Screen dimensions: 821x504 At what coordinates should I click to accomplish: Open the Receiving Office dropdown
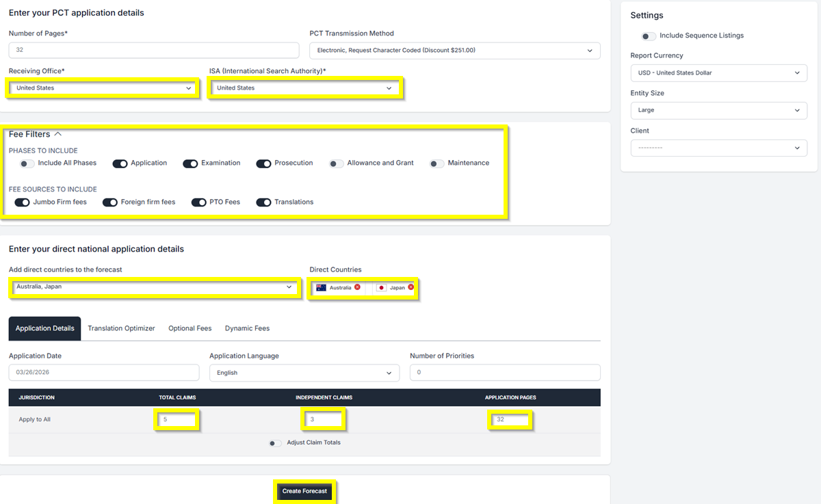coord(103,88)
